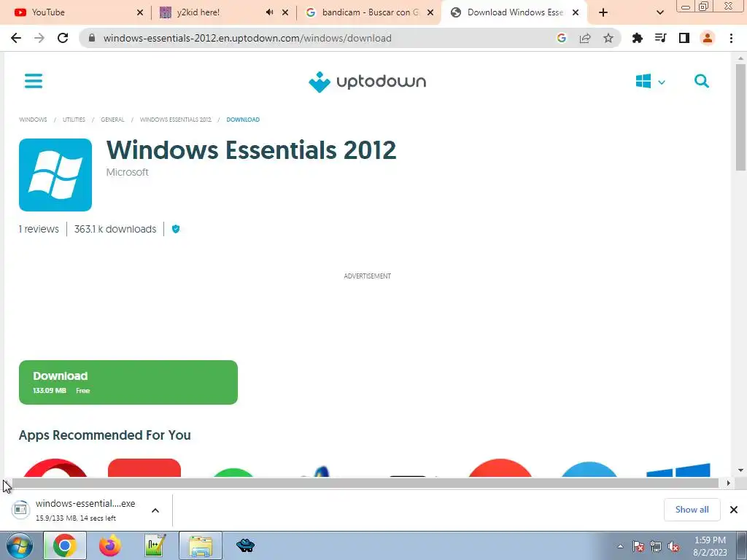Image resolution: width=747 pixels, height=560 pixels.
Task: Open the uptodown hamburger menu
Action: pyautogui.click(x=34, y=81)
